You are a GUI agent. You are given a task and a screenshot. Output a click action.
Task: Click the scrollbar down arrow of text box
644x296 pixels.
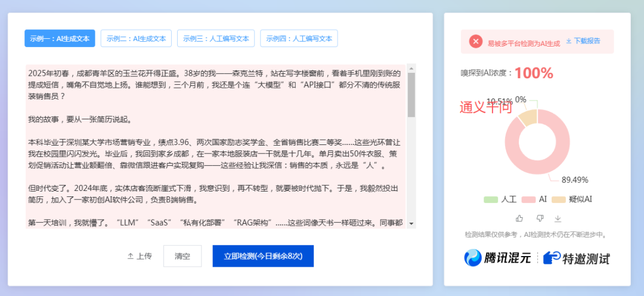[411, 224]
